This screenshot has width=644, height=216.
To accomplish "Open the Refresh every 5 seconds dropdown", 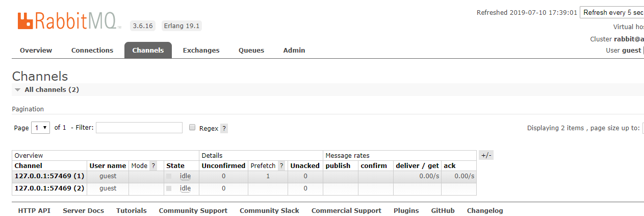I will (612, 12).
